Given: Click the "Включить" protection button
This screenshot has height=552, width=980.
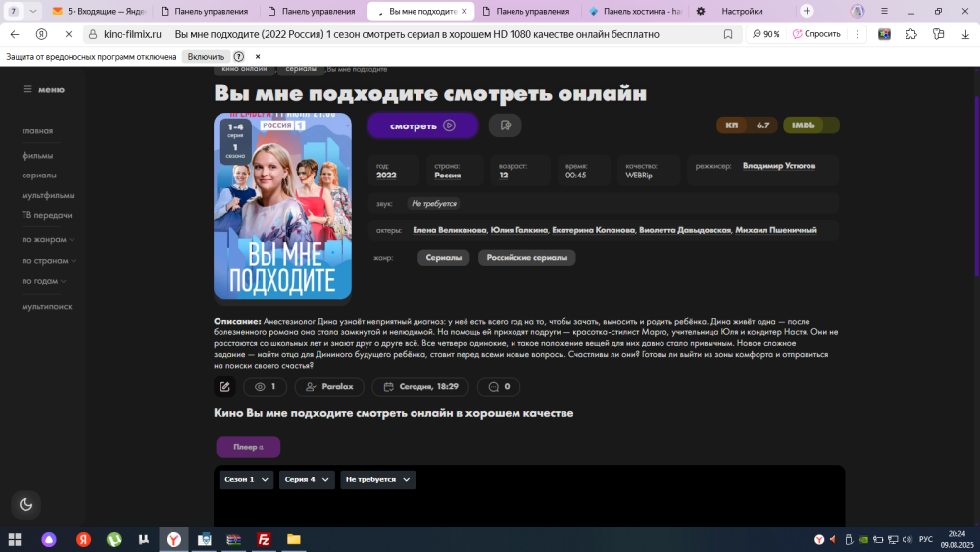Looking at the screenshot, I should (206, 56).
